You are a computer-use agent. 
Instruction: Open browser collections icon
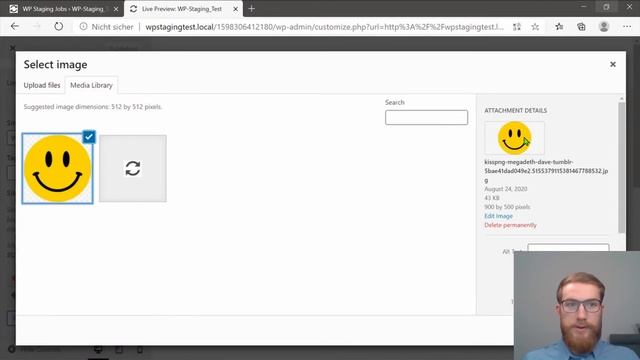click(581, 27)
